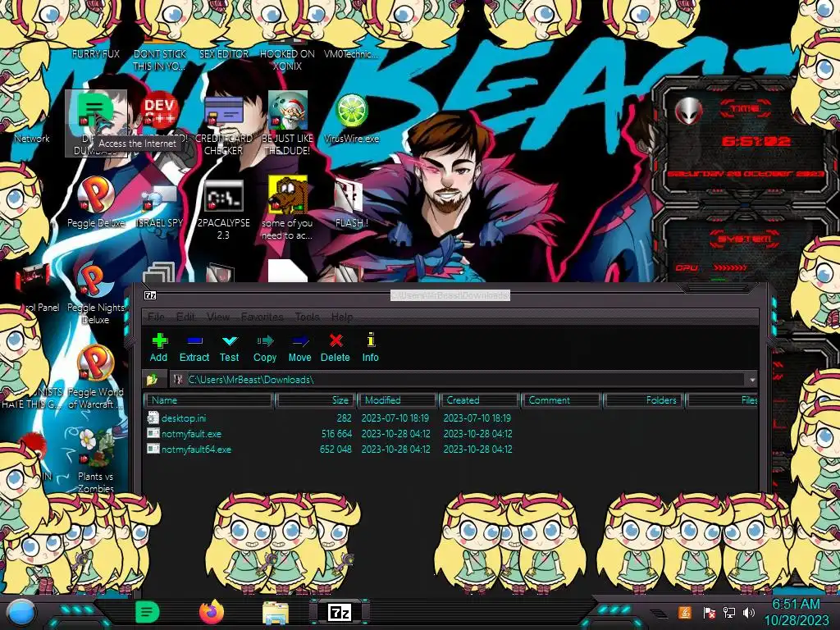
Task: Sort by Created column header
Action: [x=479, y=400]
